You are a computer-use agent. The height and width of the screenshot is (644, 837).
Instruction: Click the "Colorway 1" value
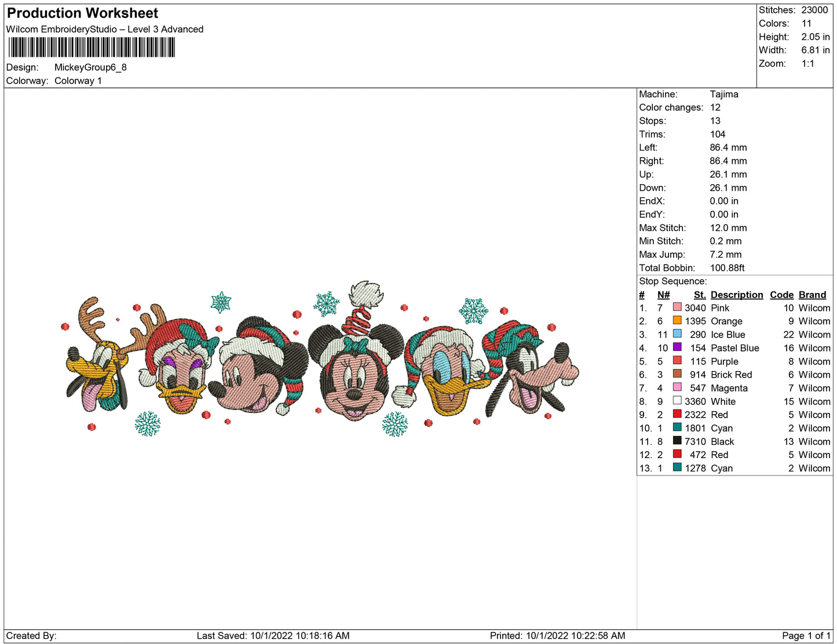[78, 80]
